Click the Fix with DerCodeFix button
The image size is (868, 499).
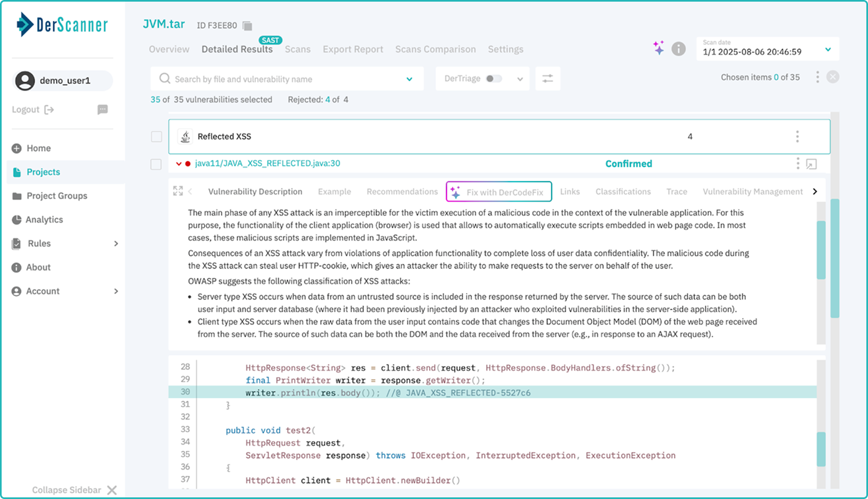[x=498, y=191]
